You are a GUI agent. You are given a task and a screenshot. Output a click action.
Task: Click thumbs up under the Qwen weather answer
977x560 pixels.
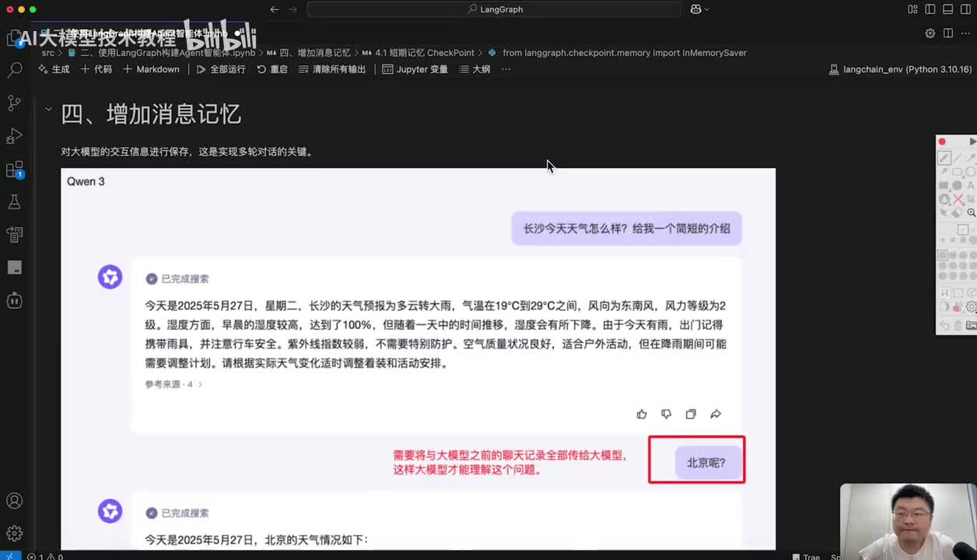coord(642,415)
